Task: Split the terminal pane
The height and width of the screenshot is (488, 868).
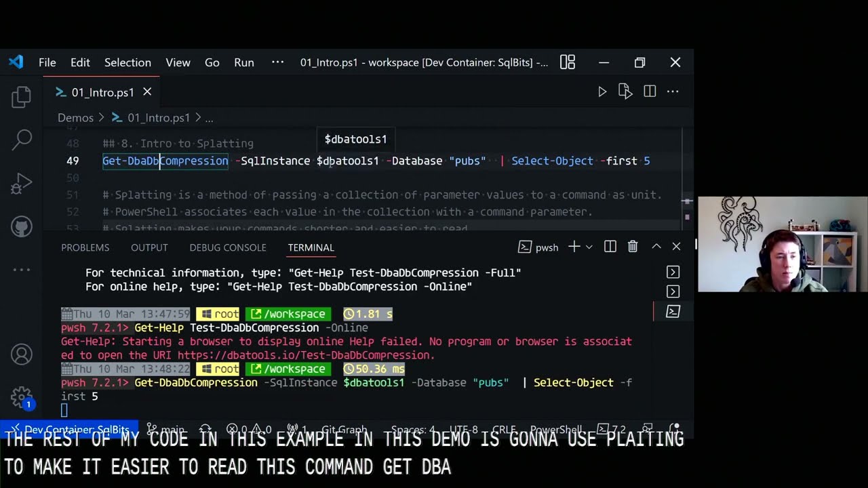Action: pyautogui.click(x=610, y=247)
